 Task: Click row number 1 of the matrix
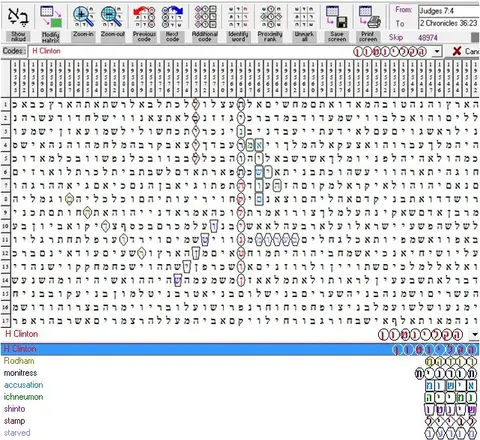pos(5,104)
